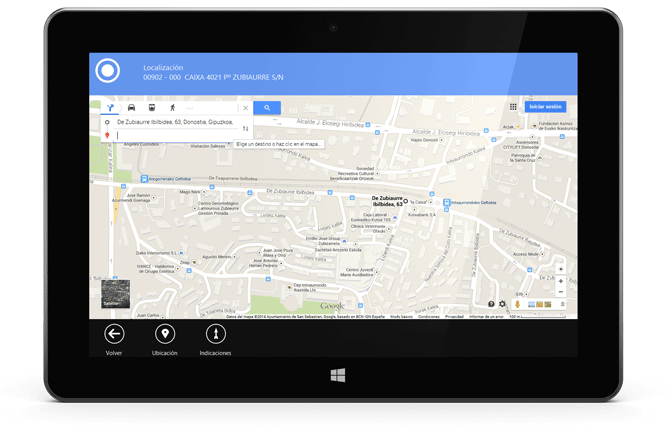Image resolution: width=670 pixels, height=445 pixels.
Task: Center map on my location button
Action: tap(561, 269)
